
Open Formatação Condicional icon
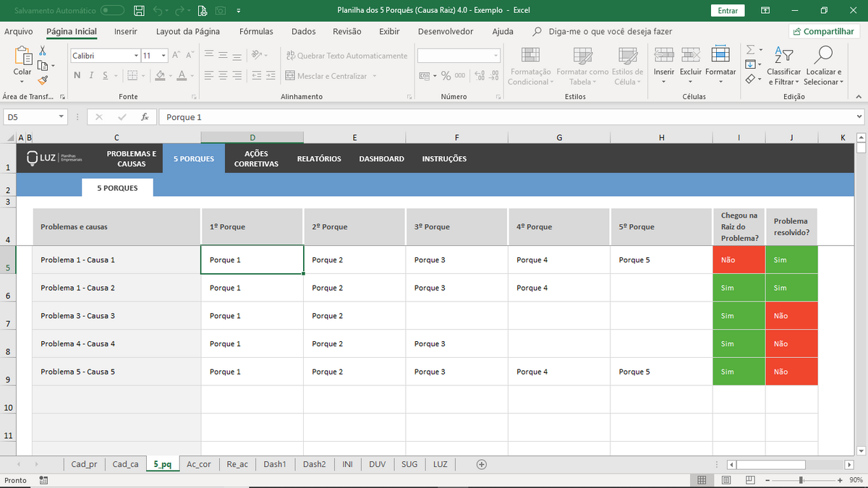[530, 56]
